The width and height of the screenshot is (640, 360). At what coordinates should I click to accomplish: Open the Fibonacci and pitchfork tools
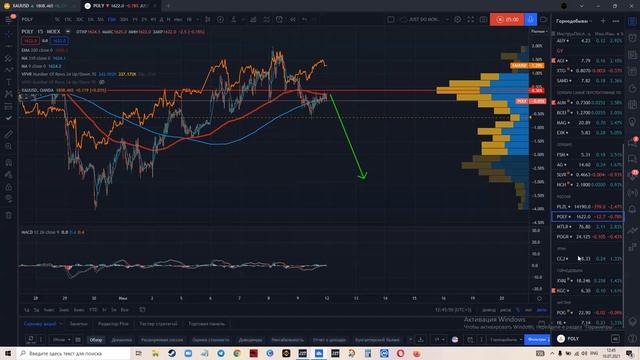(9, 58)
